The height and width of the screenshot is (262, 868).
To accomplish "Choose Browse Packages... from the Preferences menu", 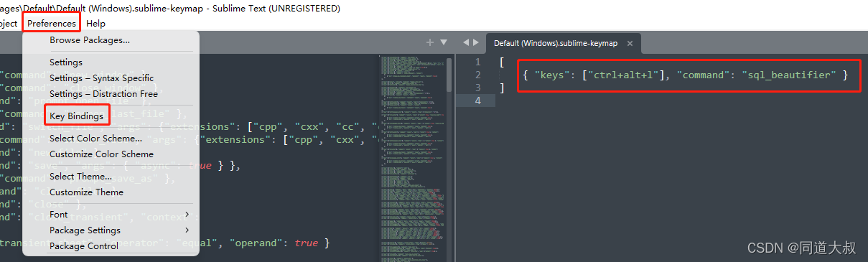I will pyautogui.click(x=90, y=40).
